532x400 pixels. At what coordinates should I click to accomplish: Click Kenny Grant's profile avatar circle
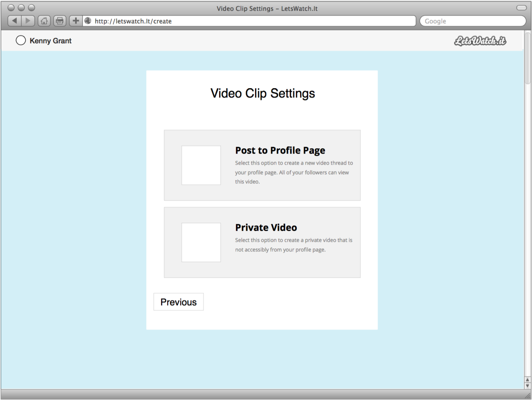(21, 40)
